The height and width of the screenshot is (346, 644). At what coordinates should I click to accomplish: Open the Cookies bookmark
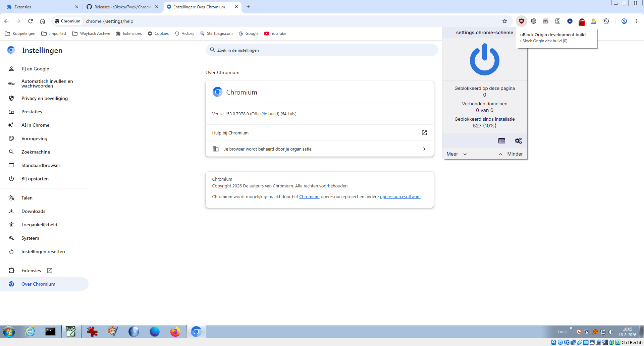(x=158, y=34)
